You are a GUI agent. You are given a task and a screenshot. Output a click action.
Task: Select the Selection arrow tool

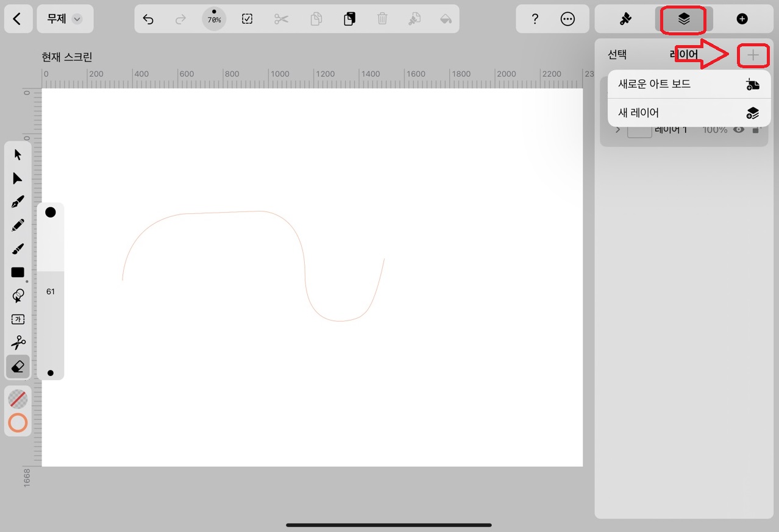coord(18,155)
